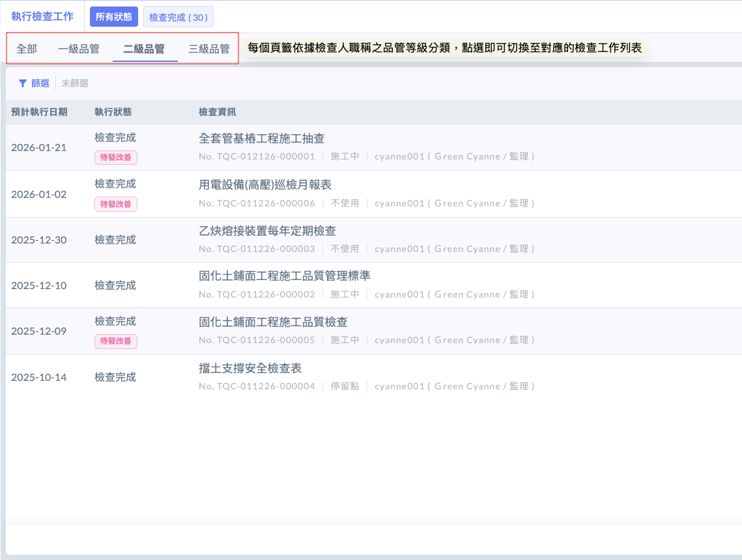This screenshot has width=742, height=560.
Task: Switch to the 一級品管 tab
Action: (x=79, y=49)
